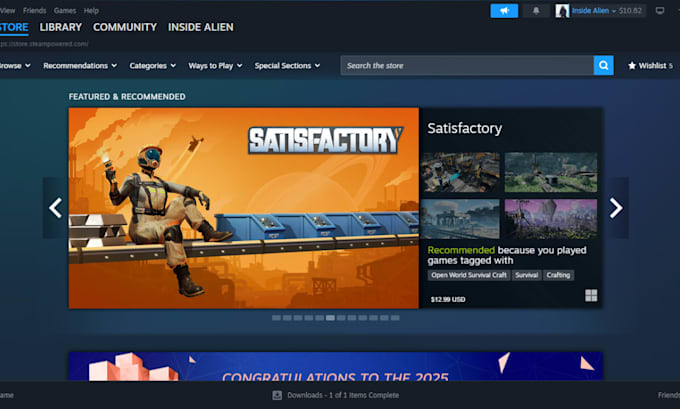View the purple alien landscape screenshot thumbnail
This screenshot has width=680, height=409.
551,219
